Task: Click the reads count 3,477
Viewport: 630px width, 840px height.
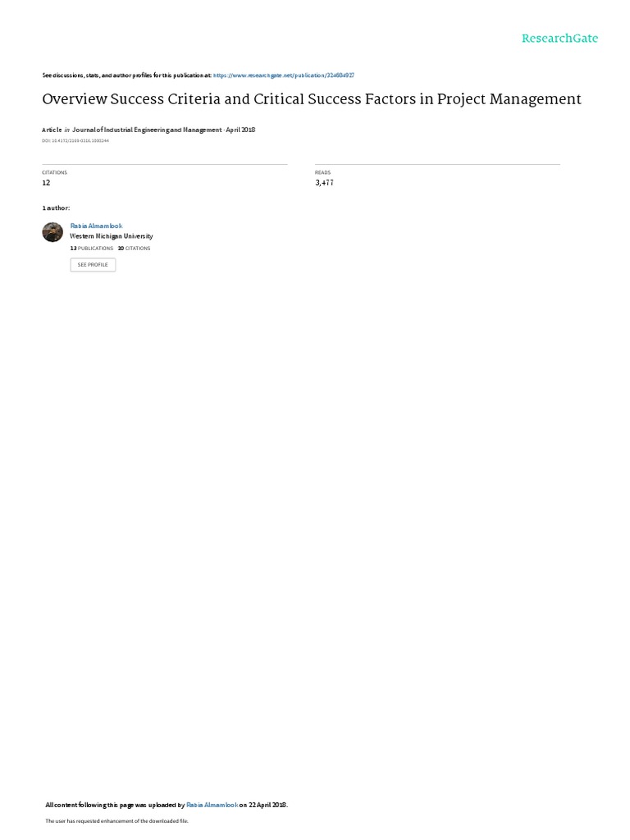Action: pyautogui.click(x=324, y=183)
